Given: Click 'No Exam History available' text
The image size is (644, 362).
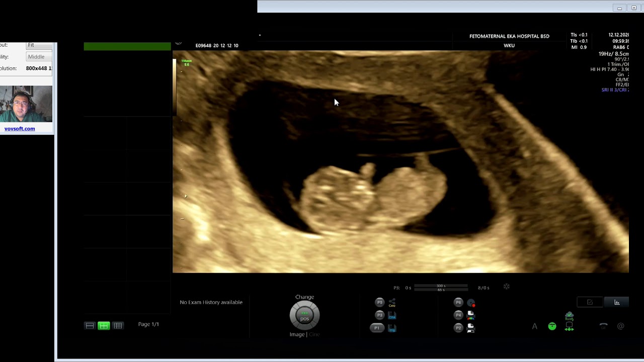Looking at the screenshot, I should pos(211,302).
